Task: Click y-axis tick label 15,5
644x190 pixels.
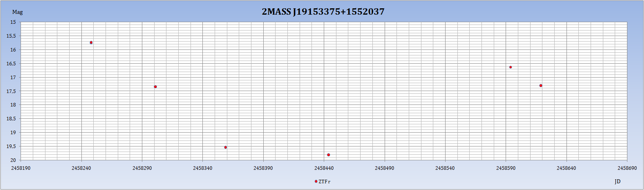Action: click(x=11, y=36)
